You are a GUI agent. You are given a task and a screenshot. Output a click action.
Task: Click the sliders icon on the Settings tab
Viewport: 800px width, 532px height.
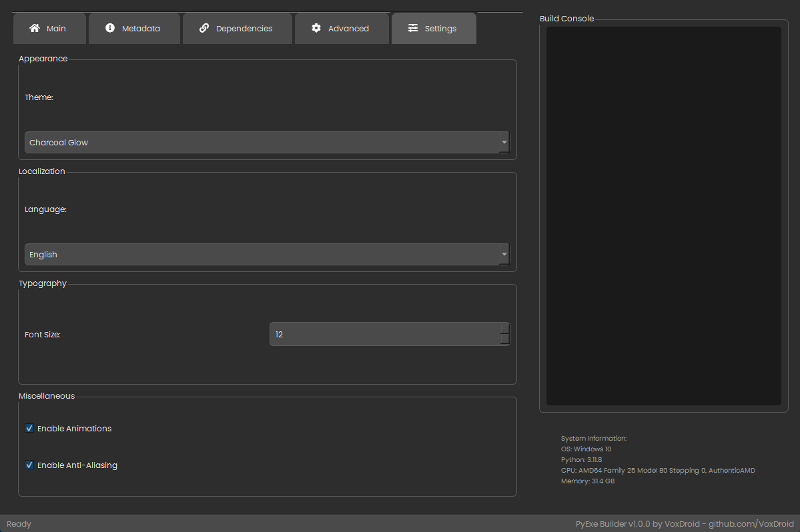[415, 28]
